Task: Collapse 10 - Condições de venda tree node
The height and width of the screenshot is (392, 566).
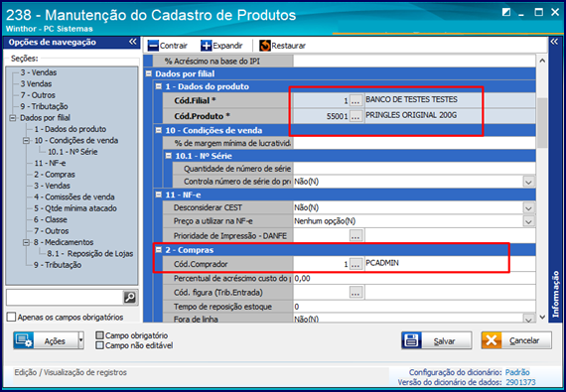Action: [x=27, y=141]
